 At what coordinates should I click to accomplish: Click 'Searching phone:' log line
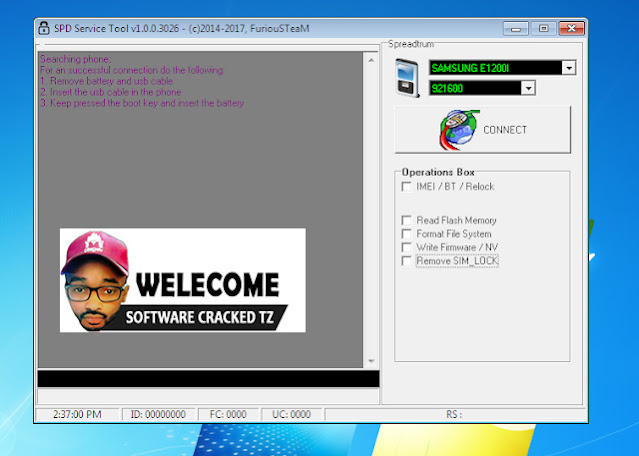(76, 59)
